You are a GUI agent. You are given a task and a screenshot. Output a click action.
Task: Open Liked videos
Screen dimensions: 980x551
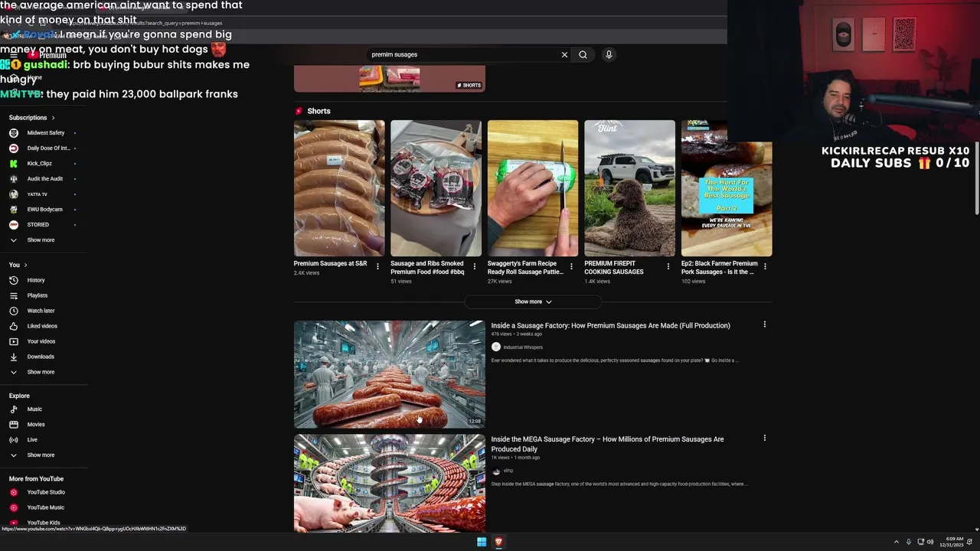tap(43, 326)
